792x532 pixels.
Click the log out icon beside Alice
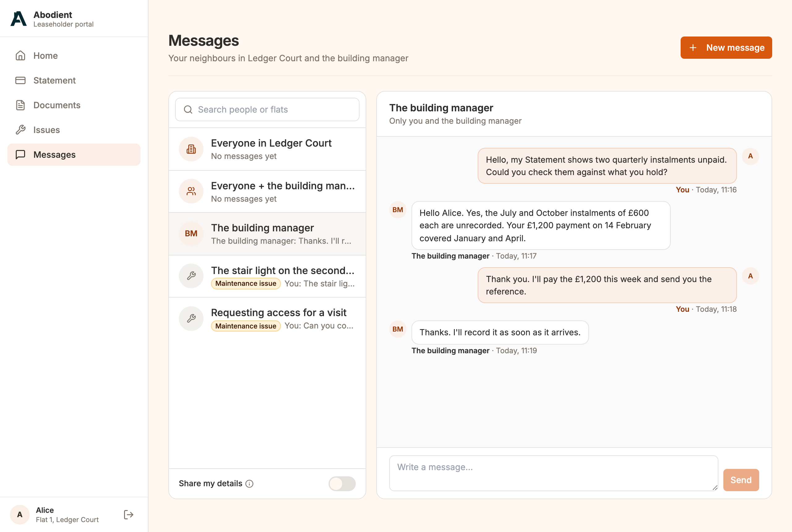(129, 515)
